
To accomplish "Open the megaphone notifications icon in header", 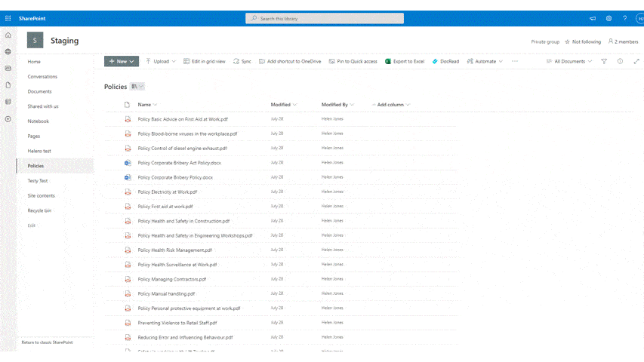I will pyautogui.click(x=593, y=18).
